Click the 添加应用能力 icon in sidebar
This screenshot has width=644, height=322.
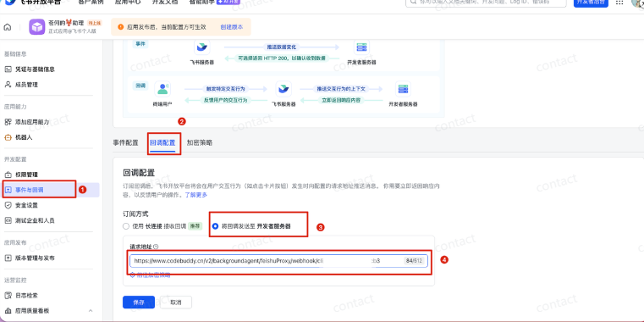click(8, 122)
